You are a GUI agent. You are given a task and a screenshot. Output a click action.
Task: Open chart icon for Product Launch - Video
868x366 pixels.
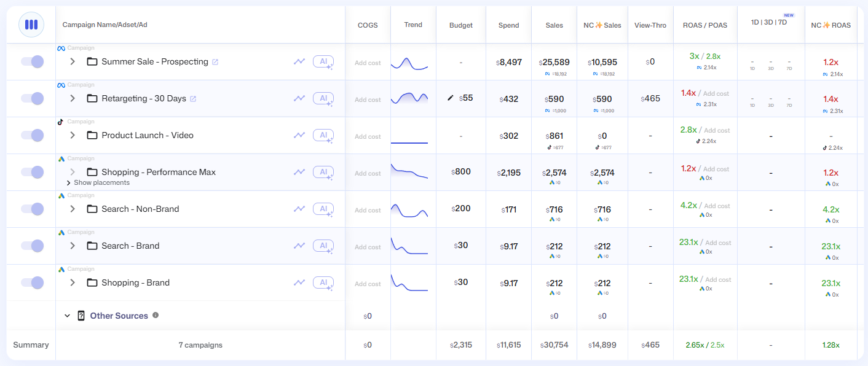[299, 135]
